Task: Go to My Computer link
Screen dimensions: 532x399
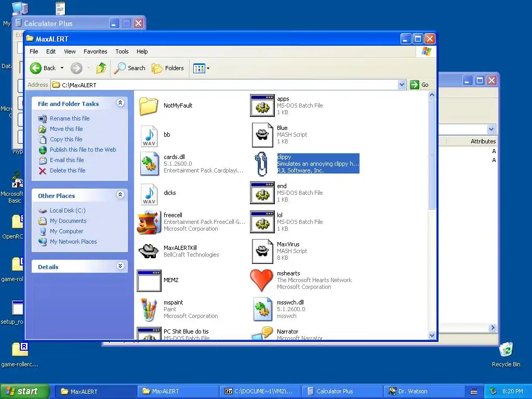Action: point(66,231)
